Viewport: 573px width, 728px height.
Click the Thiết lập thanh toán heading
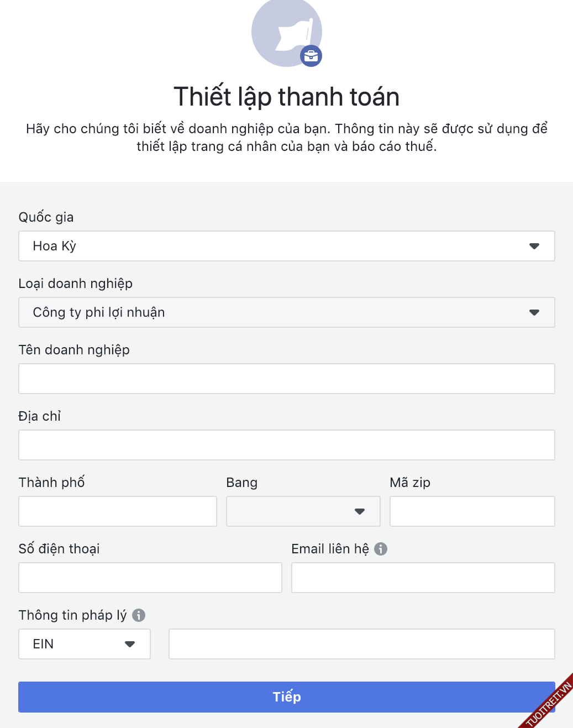(286, 97)
